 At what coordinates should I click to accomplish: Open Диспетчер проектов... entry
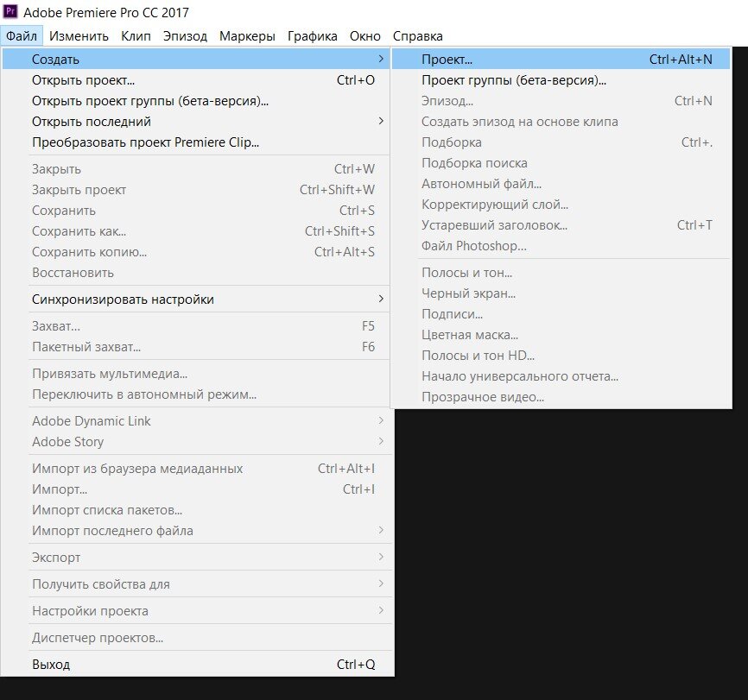[x=196, y=638]
